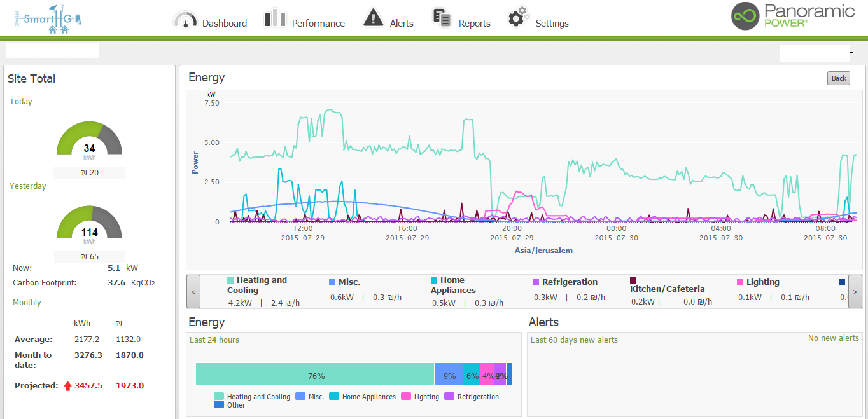Toggle the Refrigeration series legend

[569, 282]
